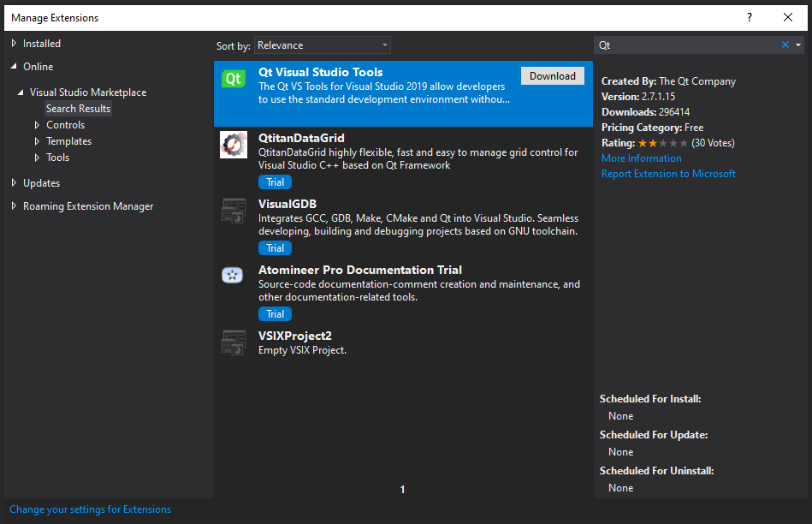Select the Atomineer Pro Documentation Trial title
This screenshot has height=524, width=812.
(x=360, y=270)
